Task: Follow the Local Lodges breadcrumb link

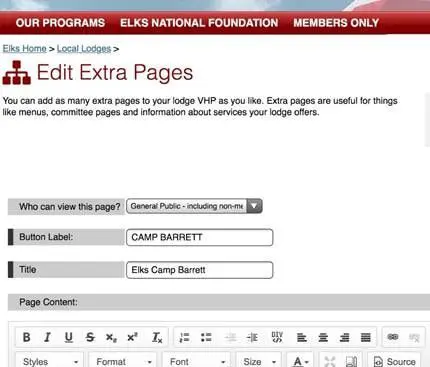Action: 84,49
